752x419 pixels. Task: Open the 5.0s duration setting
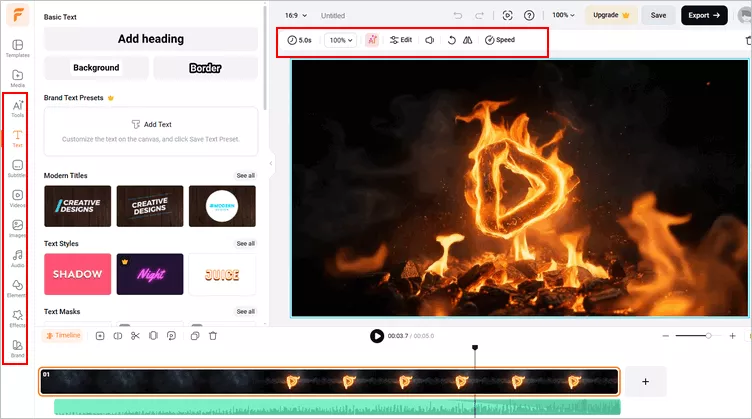pos(299,40)
